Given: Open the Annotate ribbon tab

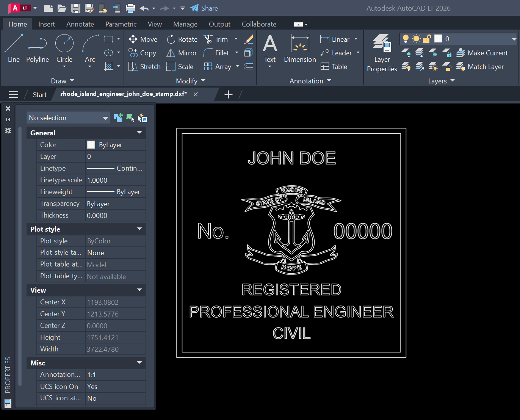Looking at the screenshot, I should pos(80,24).
